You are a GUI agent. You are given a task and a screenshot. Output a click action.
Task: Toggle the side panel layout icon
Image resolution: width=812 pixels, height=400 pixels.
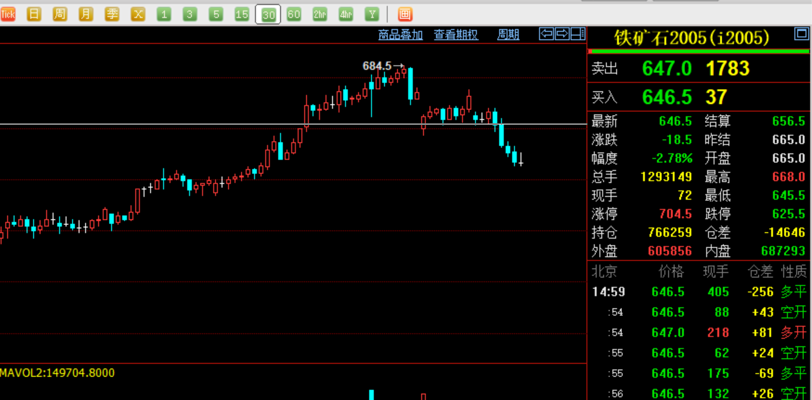(577, 34)
